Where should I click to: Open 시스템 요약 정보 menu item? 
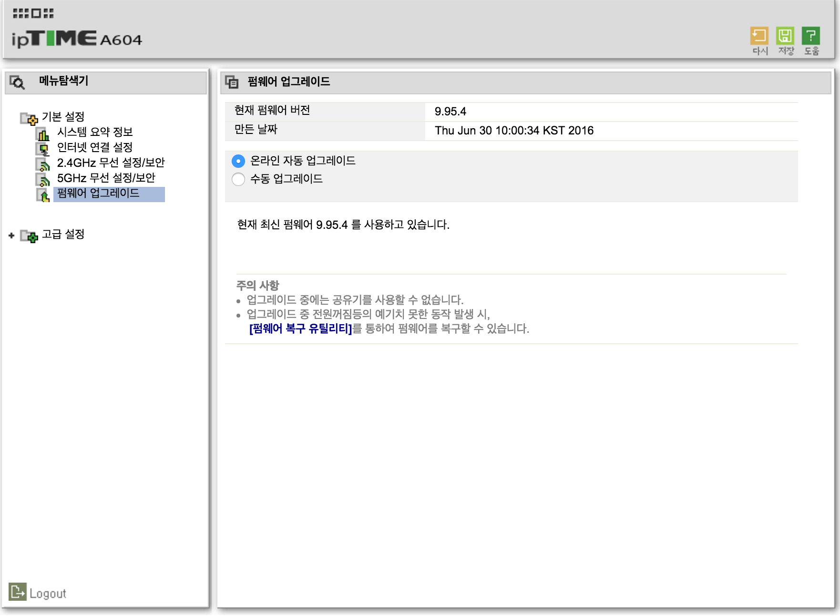pos(95,132)
